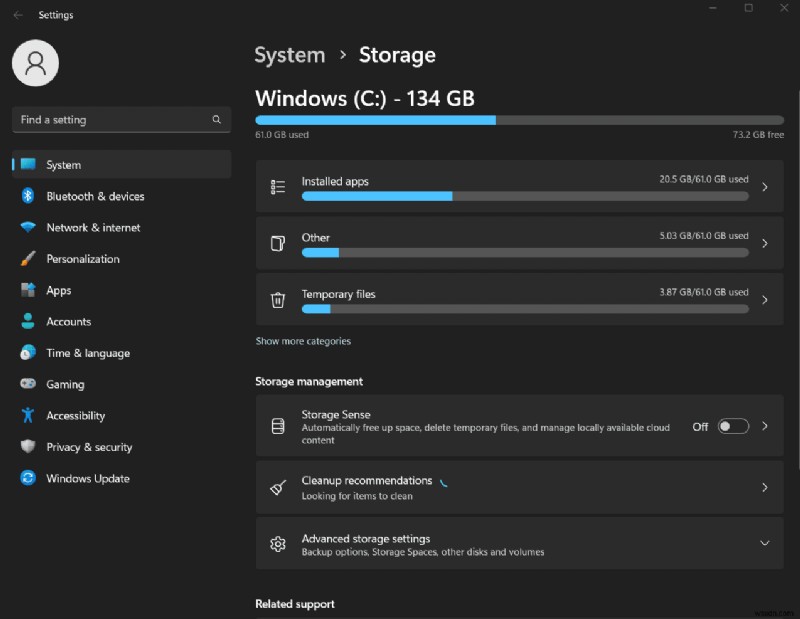
Task: Click the Time & language globe icon
Action: click(28, 353)
